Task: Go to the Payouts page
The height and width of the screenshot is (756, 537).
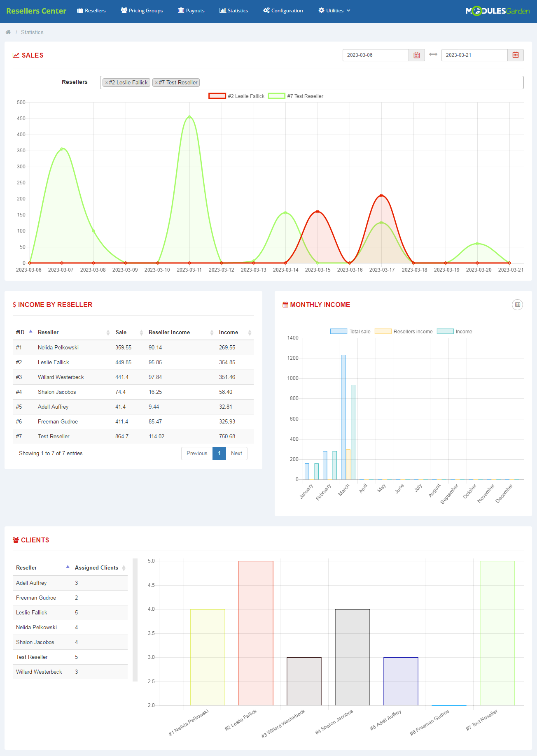Action: pyautogui.click(x=191, y=11)
